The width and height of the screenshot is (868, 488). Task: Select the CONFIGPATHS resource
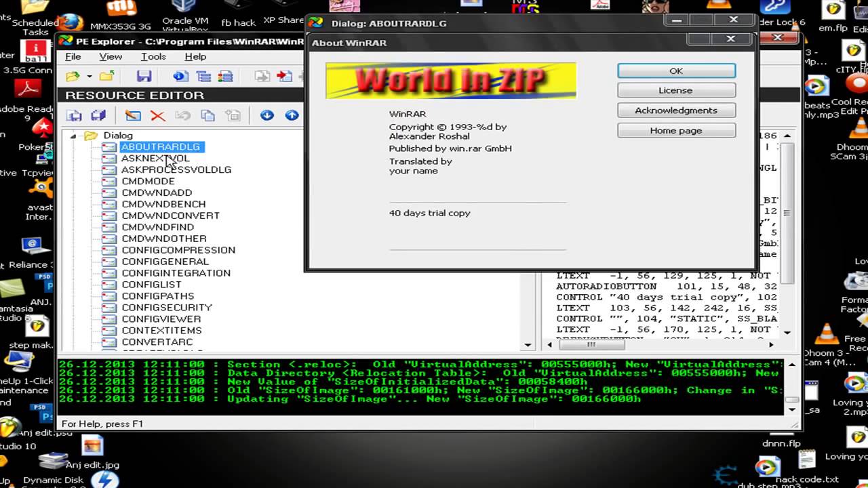coord(157,296)
